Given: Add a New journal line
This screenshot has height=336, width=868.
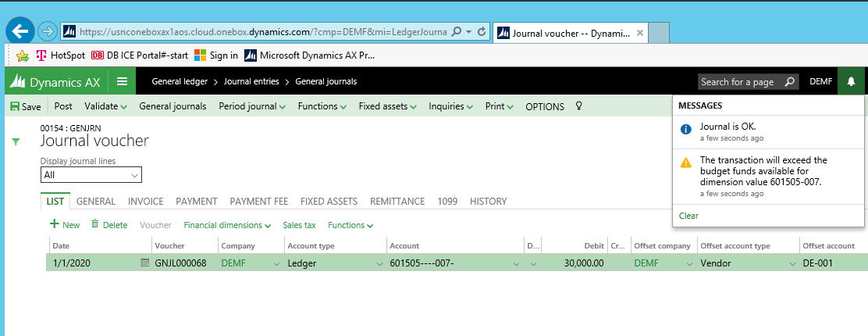Looking at the screenshot, I should pyautogui.click(x=65, y=225).
